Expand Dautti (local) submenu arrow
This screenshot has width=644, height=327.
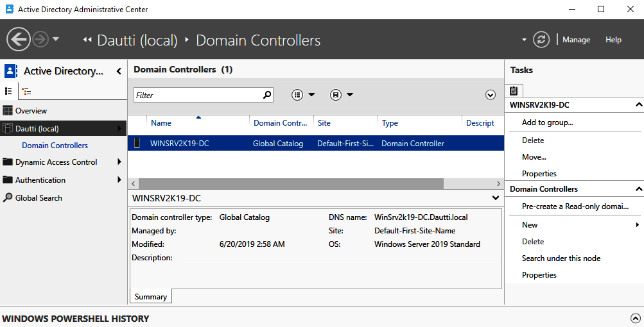119,128
